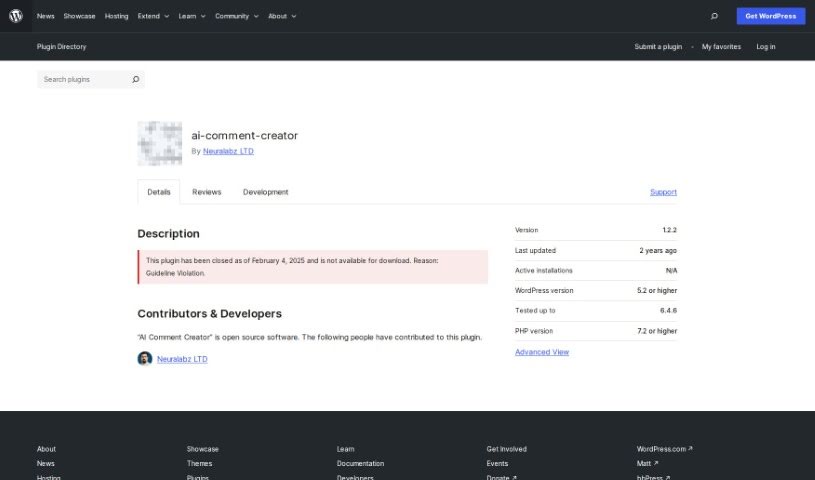
Task: Open the Community dropdown menu
Action: coord(236,16)
